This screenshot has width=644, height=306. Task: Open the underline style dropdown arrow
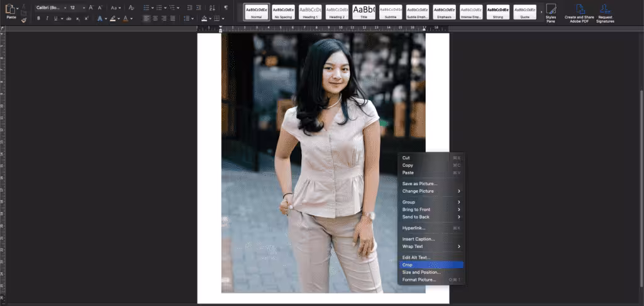pos(61,18)
